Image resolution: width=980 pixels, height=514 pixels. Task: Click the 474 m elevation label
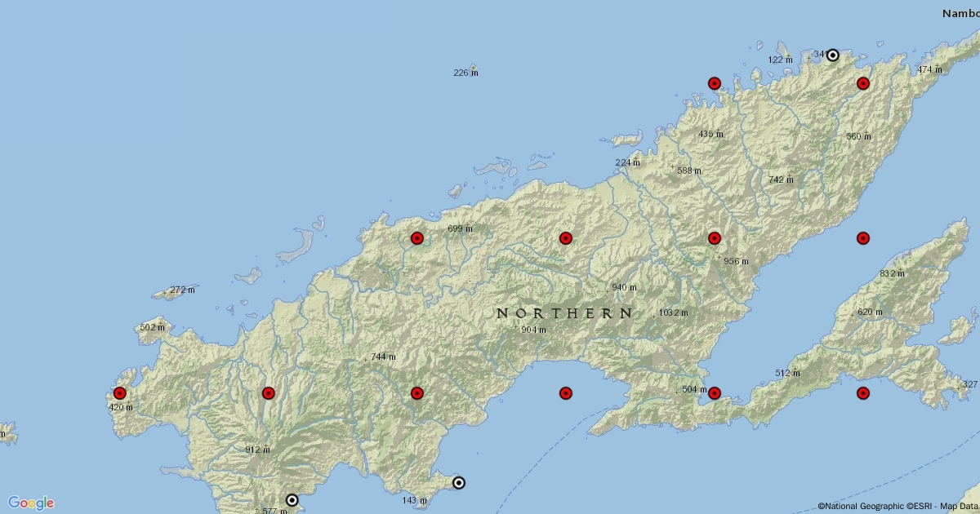(929, 70)
